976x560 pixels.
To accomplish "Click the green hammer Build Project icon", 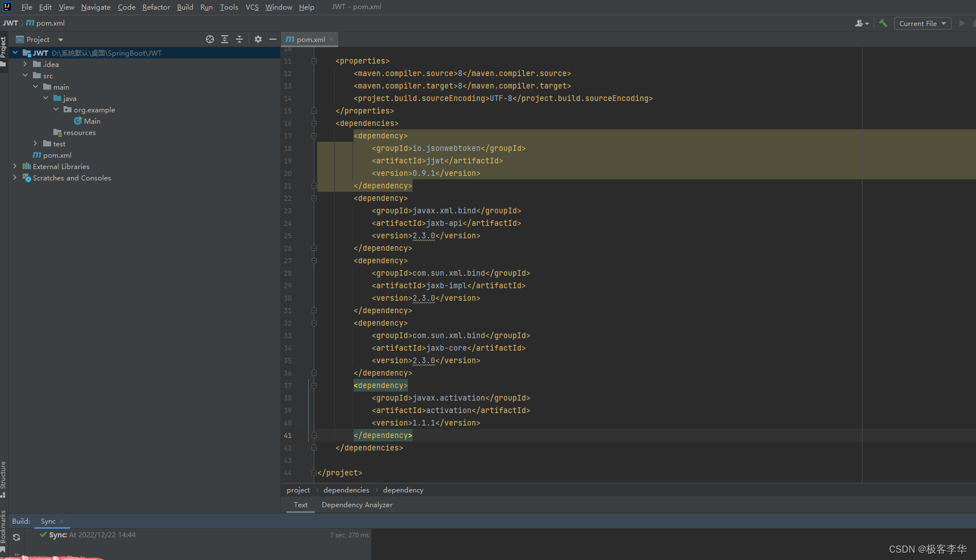I will (883, 23).
